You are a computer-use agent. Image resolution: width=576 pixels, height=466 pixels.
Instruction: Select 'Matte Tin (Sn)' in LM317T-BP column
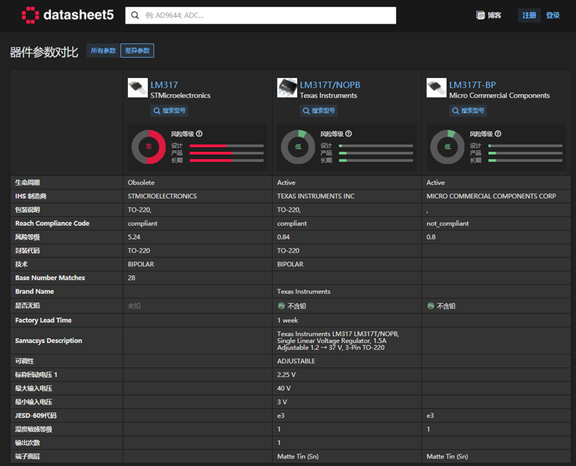tap(447, 456)
